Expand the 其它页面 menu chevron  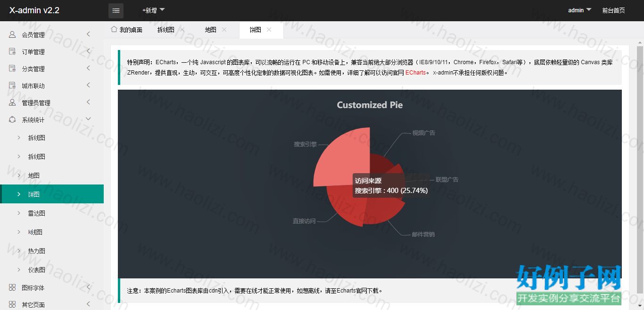88,304
